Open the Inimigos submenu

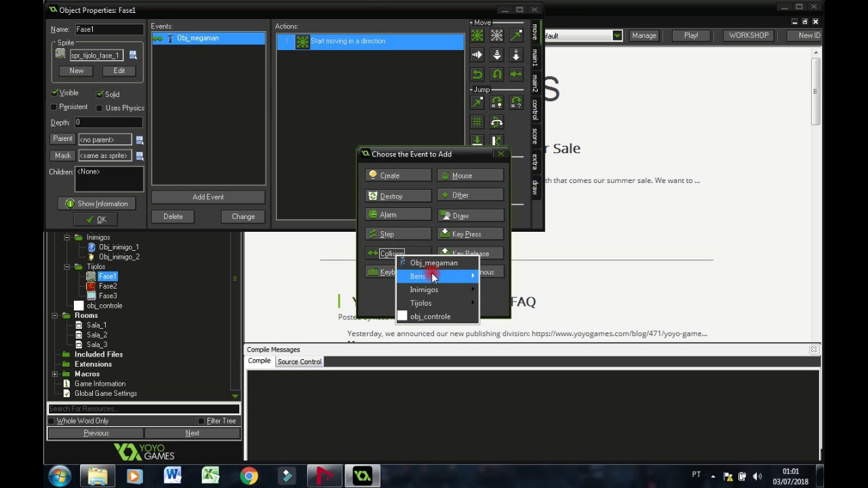click(437, 289)
